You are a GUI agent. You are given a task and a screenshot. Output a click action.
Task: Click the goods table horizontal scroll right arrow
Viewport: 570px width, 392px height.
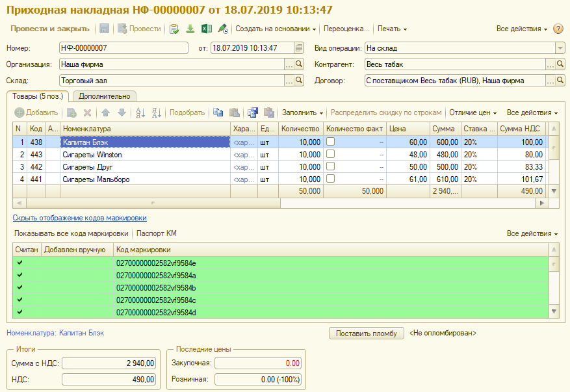[542, 203]
